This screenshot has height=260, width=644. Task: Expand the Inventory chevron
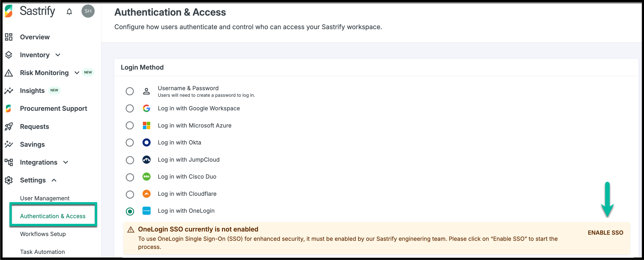point(58,55)
